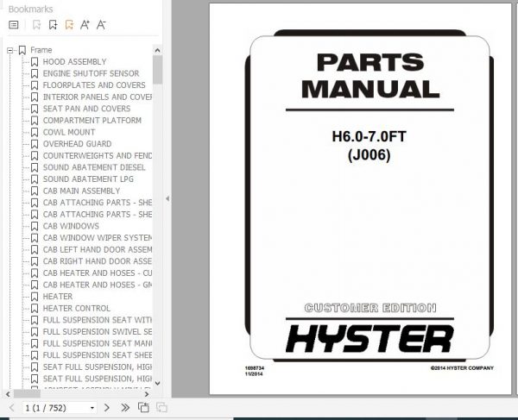Jump to CAB WINDOWS bookmark
Image resolution: width=518 pixels, height=420 pixels.
click(x=71, y=226)
